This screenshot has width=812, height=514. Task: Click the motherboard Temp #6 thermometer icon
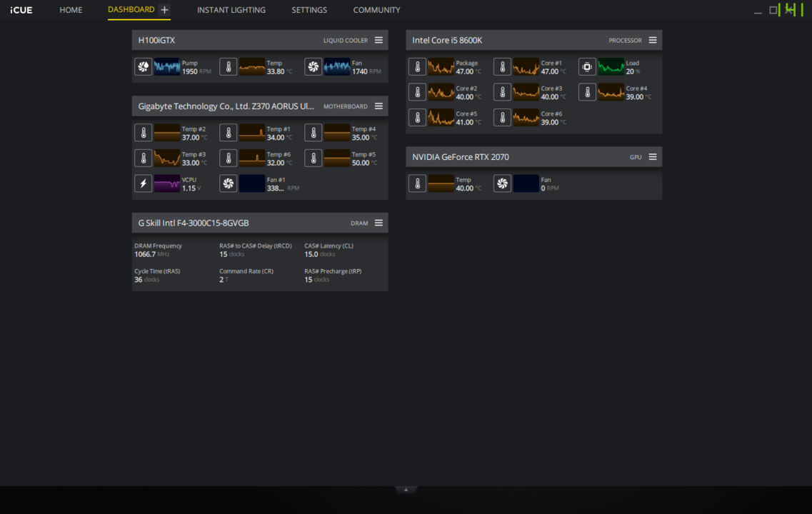[x=229, y=158]
